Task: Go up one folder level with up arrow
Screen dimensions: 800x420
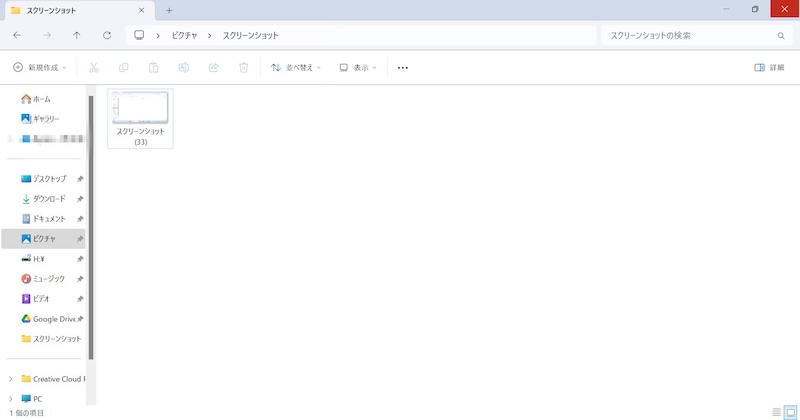Action: 77,35
